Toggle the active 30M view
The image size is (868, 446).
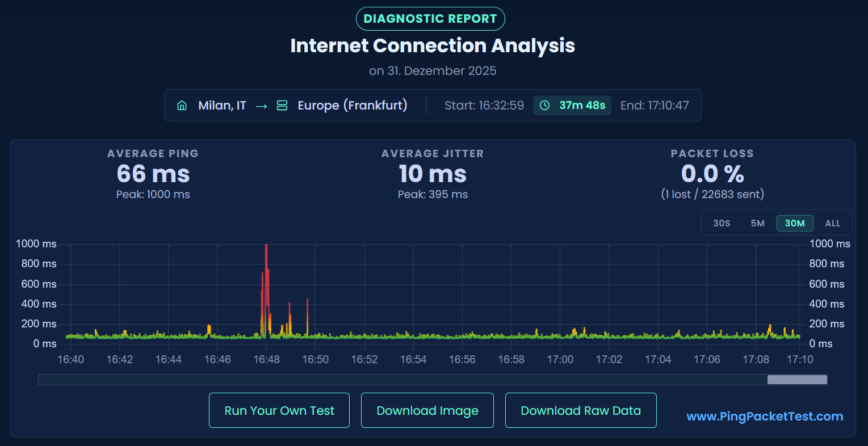point(794,223)
